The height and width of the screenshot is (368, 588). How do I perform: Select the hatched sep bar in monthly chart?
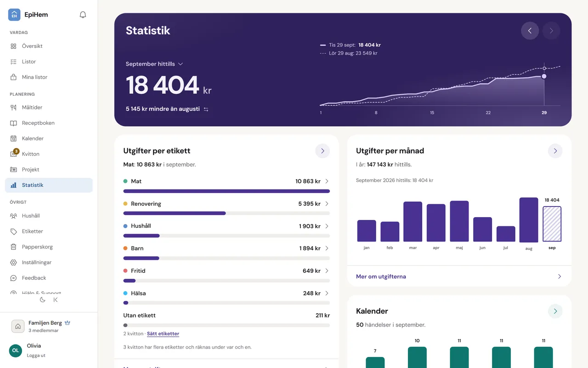(552, 224)
